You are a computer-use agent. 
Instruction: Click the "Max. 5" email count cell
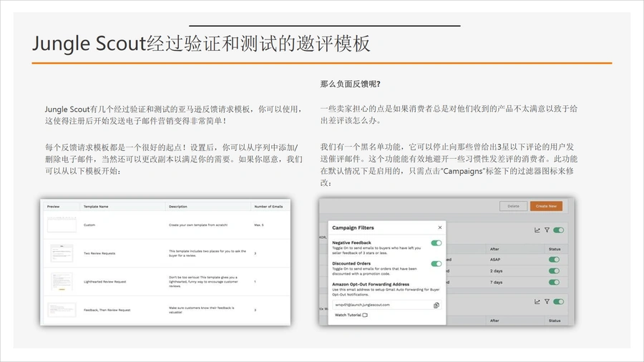pos(259,225)
